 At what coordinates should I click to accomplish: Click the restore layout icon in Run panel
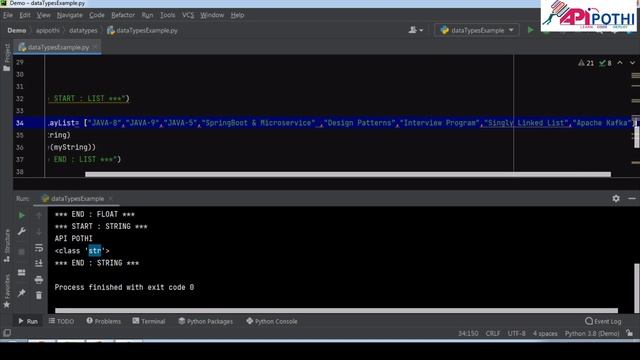tap(22, 272)
